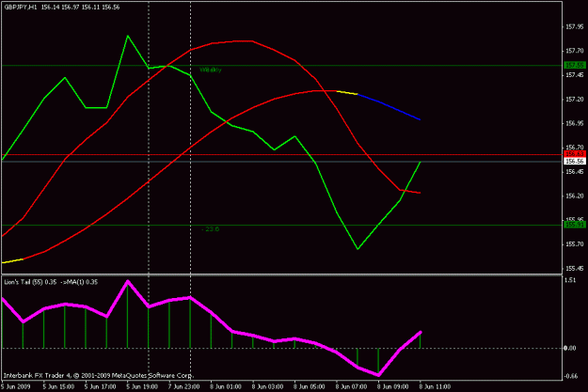The image size is (588, 392).
Task: Select the green price line peak near 157.85
Action: [x=128, y=36]
